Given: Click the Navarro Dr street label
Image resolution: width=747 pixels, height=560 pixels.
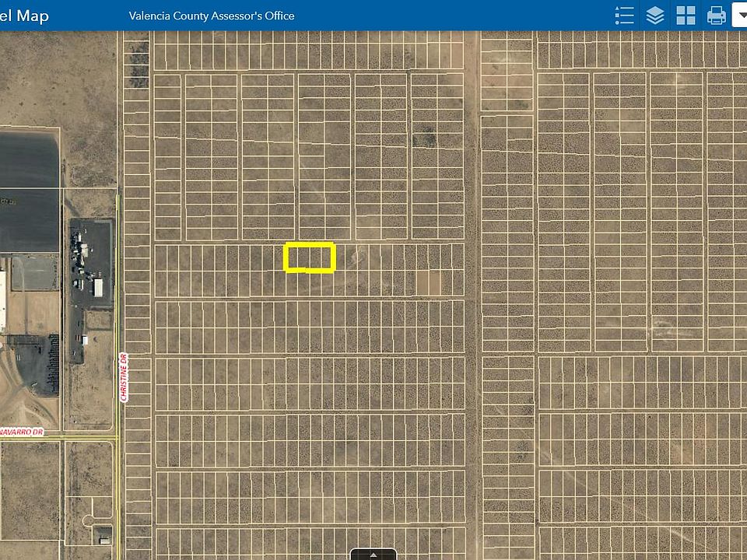Looking at the screenshot, I should point(22,432).
